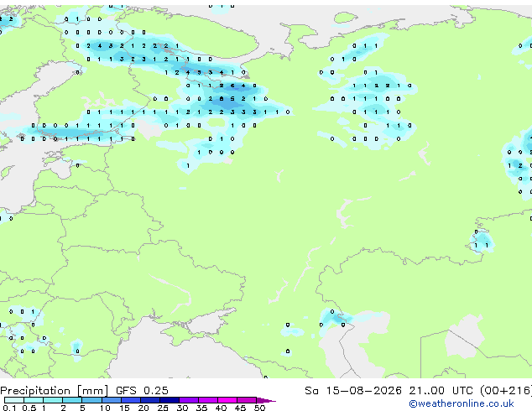Pick the 2–5 mm legend color
532x411 pixels.
[x=72, y=400]
